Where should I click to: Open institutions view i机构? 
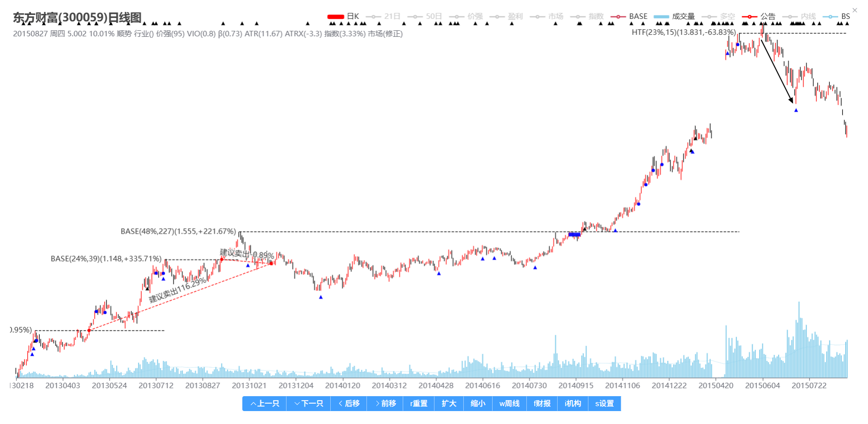[573, 404]
